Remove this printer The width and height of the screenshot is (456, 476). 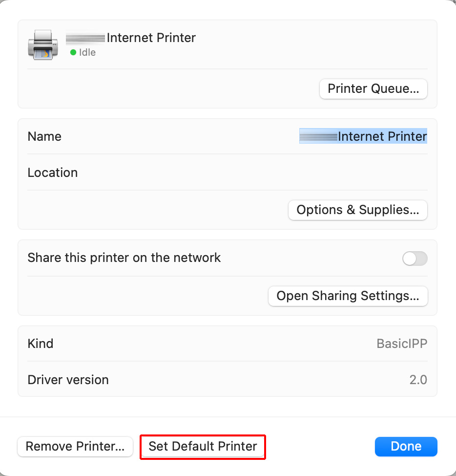tap(75, 446)
